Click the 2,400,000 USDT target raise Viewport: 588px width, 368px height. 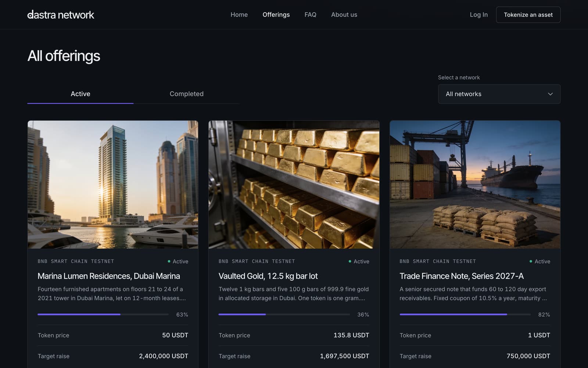point(164,356)
